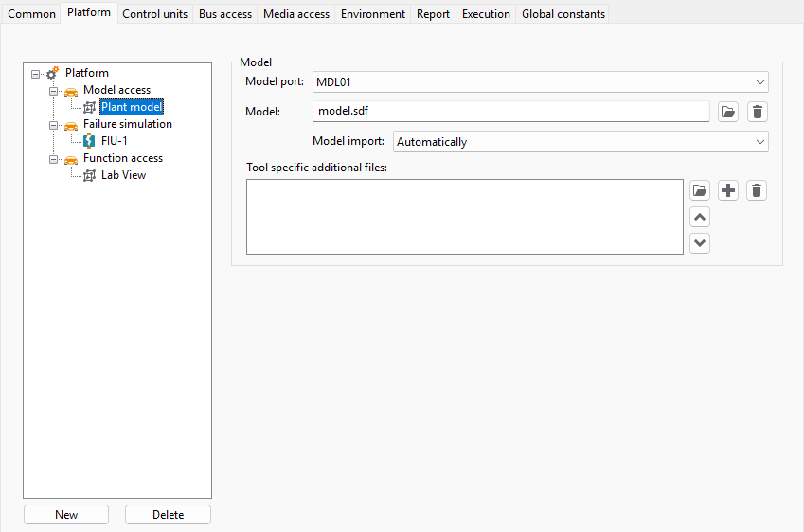Move additional file up with the arrow
This screenshot has height=532, width=804.
coord(700,218)
